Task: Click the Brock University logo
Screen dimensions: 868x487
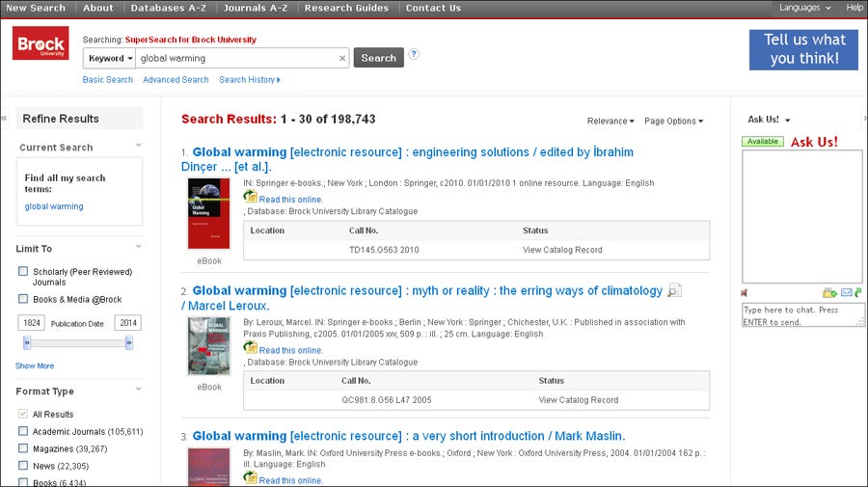Action: pos(41,42)
